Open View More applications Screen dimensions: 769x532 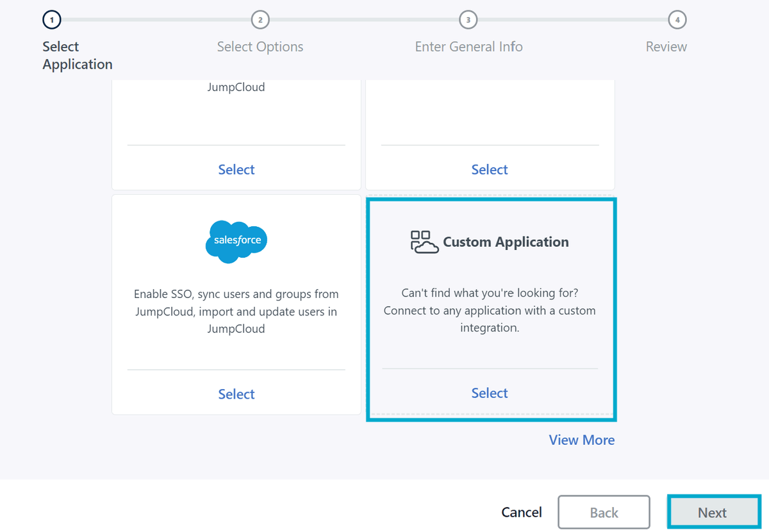pos(581,440)
